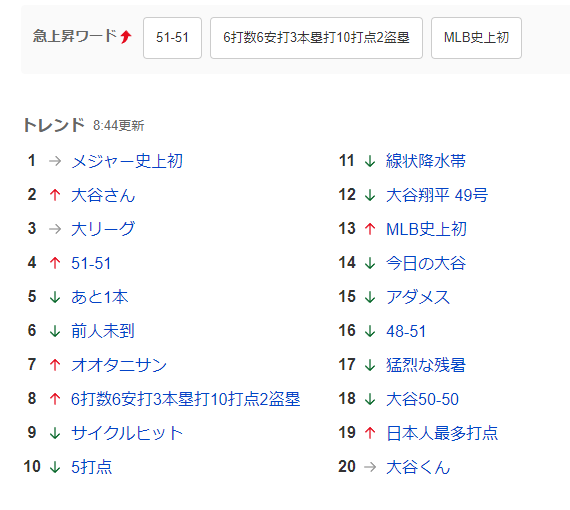The image size is (570, 510).
Task: Open trend 11 線状降水帯
Action: click(426, 161)
